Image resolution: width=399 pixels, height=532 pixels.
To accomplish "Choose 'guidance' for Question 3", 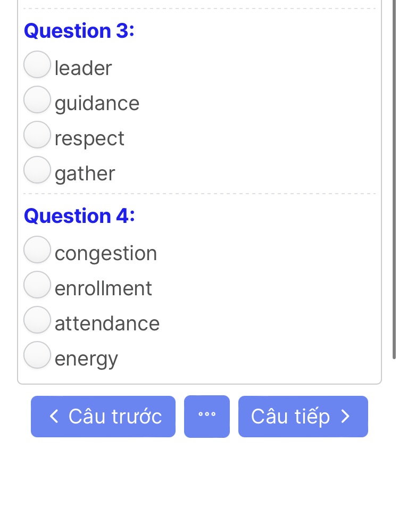I will coord(37,99).
